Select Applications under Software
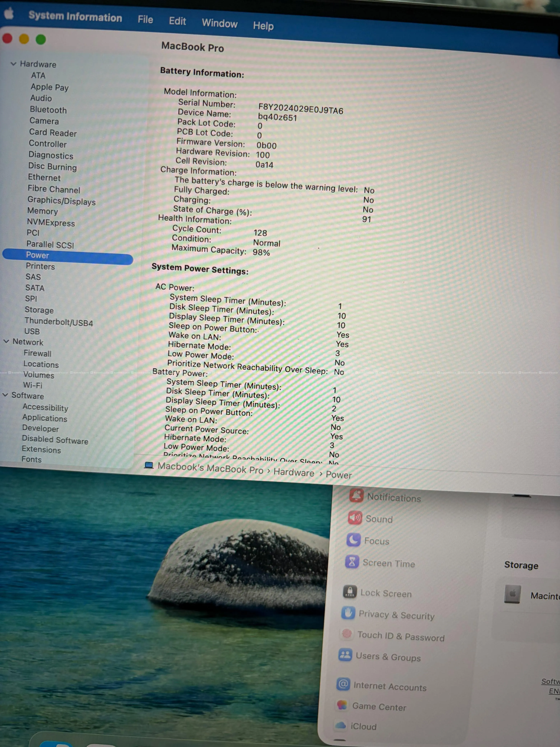The width and height of the screenshot is (560, 747). click(x=45, y=418)
